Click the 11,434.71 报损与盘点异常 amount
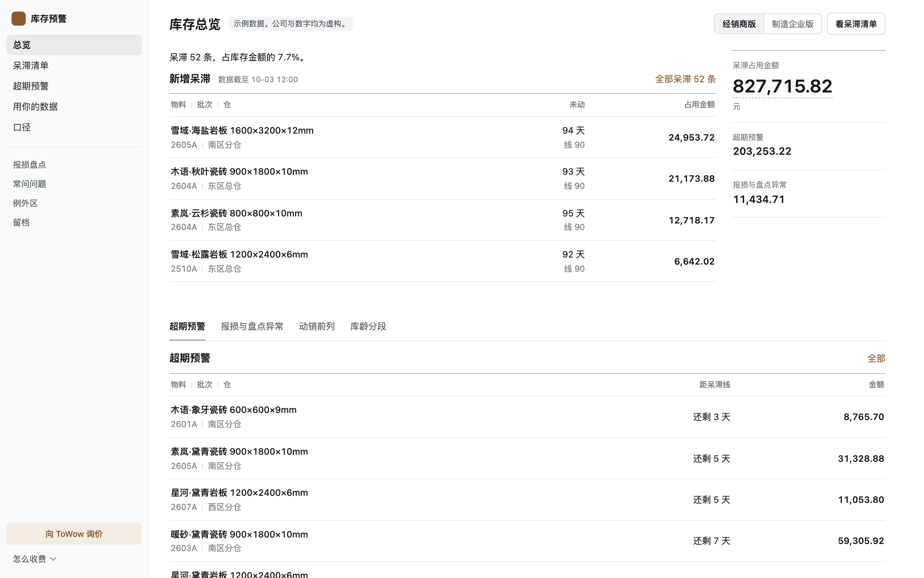 point(759,199)
